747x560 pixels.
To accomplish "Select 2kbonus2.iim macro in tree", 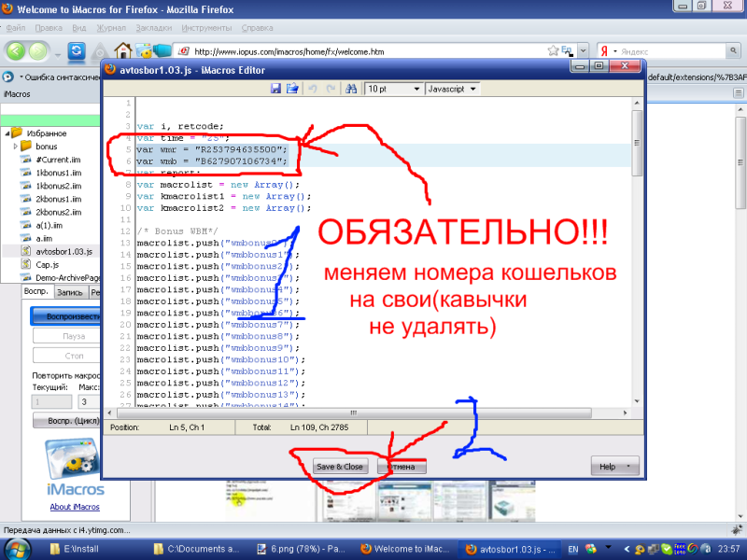I will click(59, 212).
